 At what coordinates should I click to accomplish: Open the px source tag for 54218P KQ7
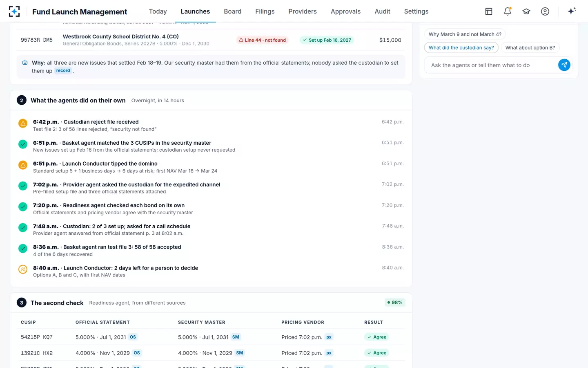(329, 337)
